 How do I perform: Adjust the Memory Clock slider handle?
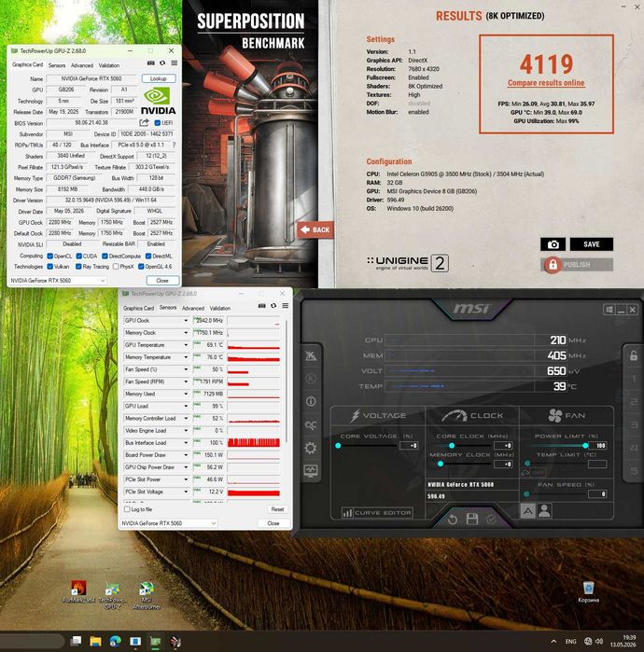441,464
